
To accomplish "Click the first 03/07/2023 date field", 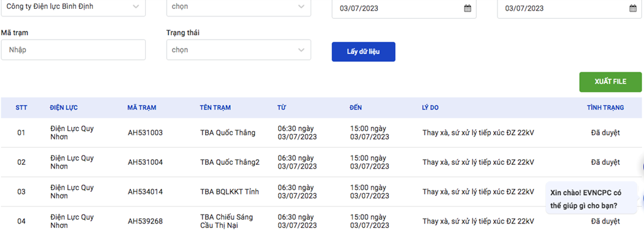I will coord(404,9).
